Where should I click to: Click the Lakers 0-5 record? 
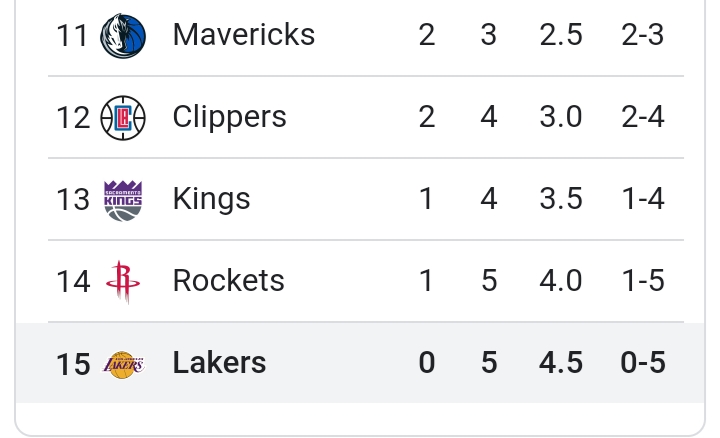642,362
